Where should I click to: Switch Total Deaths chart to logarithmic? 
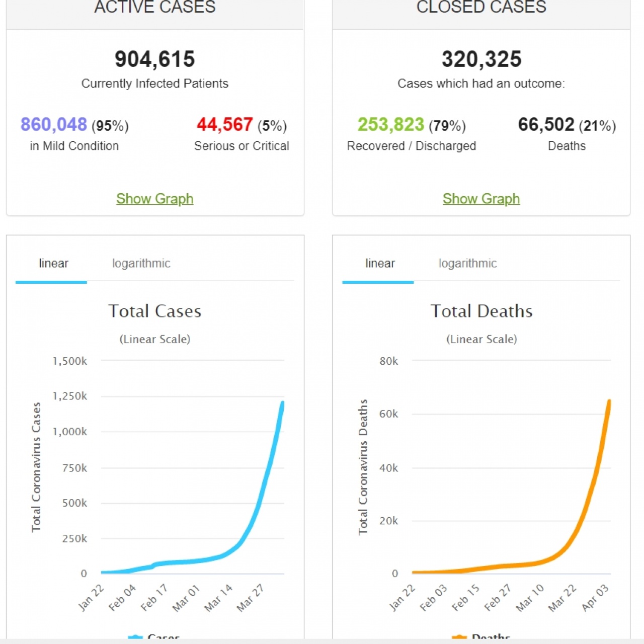467,263
